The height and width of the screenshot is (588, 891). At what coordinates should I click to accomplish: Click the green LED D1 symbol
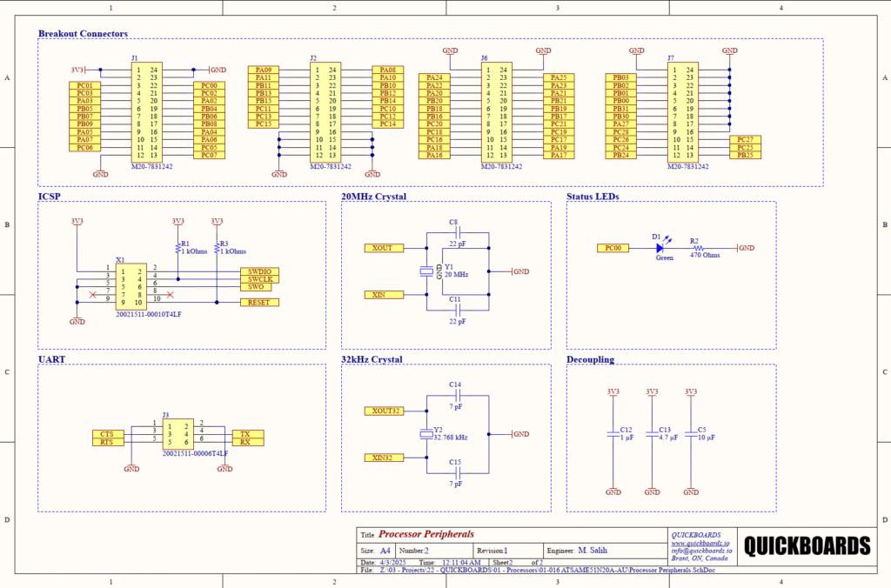[x=659, y=248]
